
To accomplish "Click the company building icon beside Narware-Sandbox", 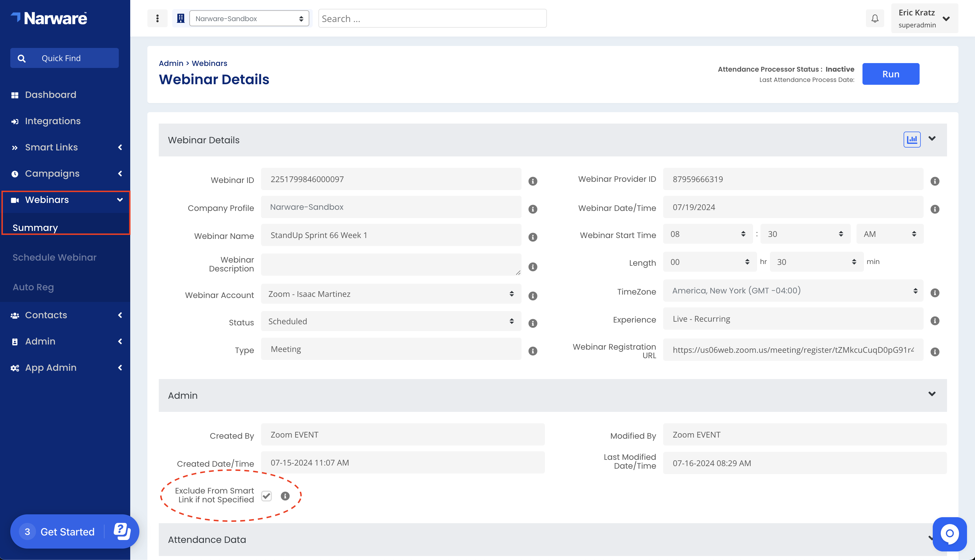I will 180,19.
